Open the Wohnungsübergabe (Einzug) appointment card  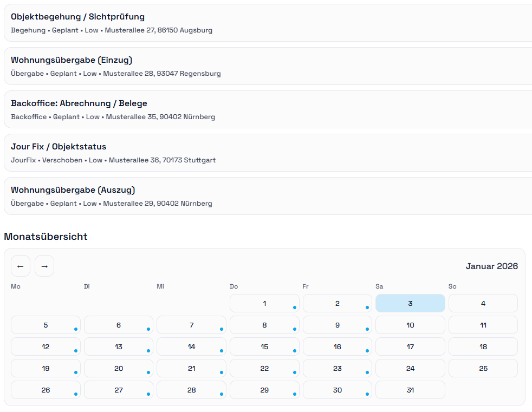point(268,66)
